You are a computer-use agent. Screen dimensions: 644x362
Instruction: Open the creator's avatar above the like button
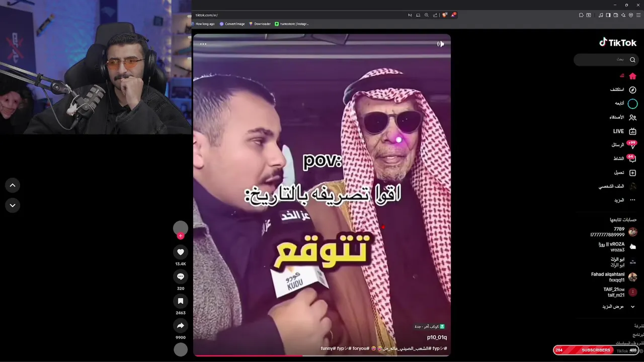181,228
